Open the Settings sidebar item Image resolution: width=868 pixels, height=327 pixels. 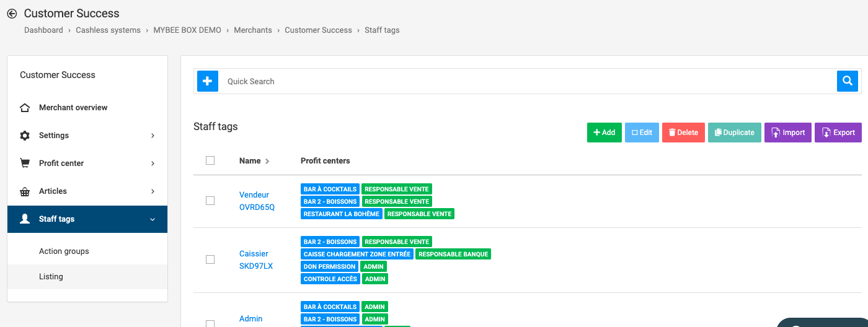(x=87, y=136)
